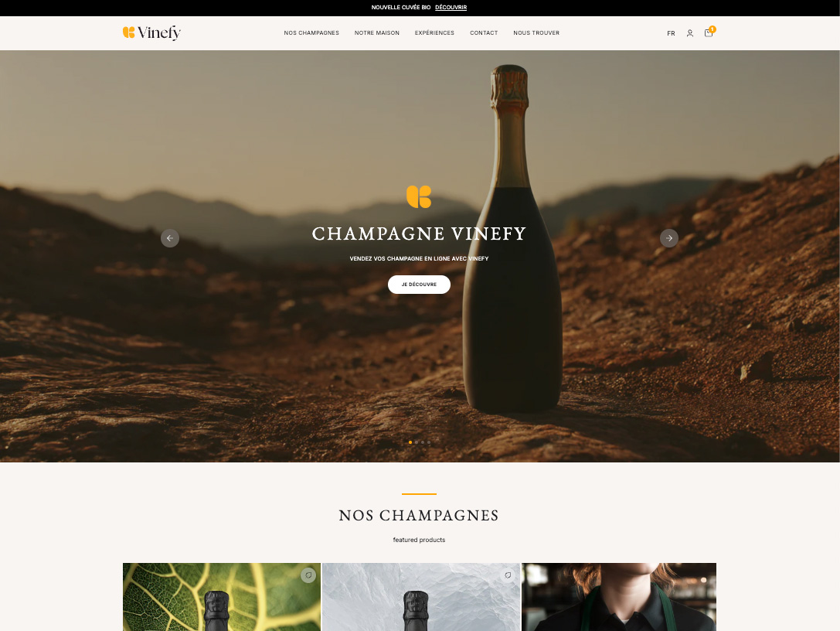Advance to next hero slide arrow
This screenshot has width=840, height=631.
click(669, 238)
